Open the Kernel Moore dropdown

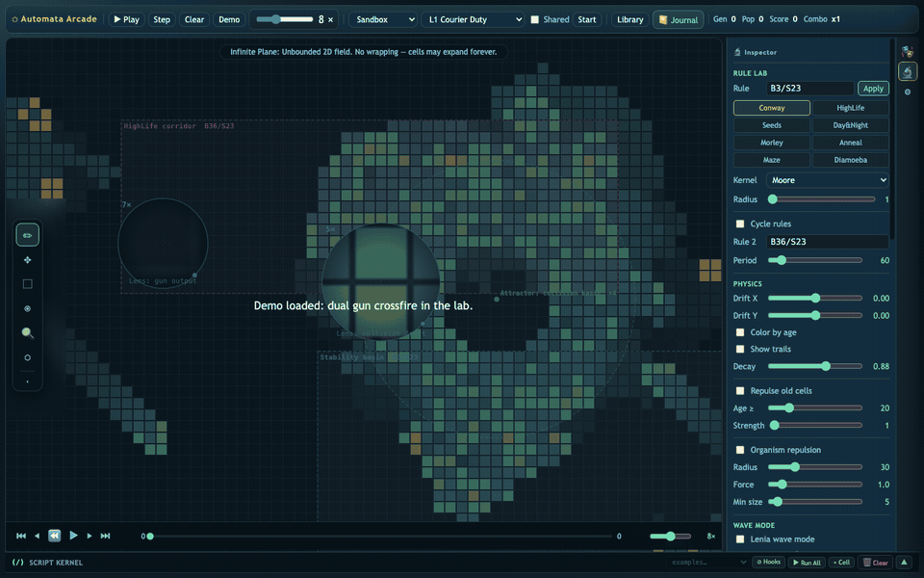click(x=828, y=180)
